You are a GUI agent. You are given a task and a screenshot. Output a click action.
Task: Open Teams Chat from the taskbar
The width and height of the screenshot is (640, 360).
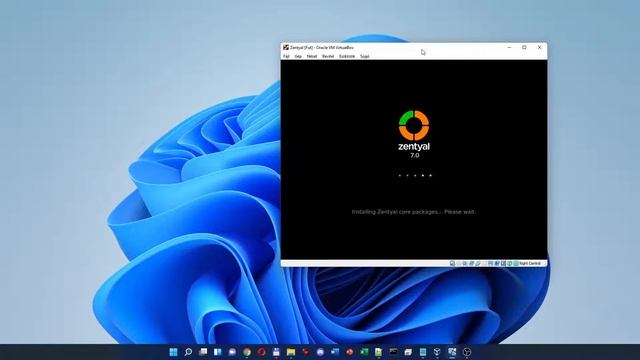click(x=232, y=352)
